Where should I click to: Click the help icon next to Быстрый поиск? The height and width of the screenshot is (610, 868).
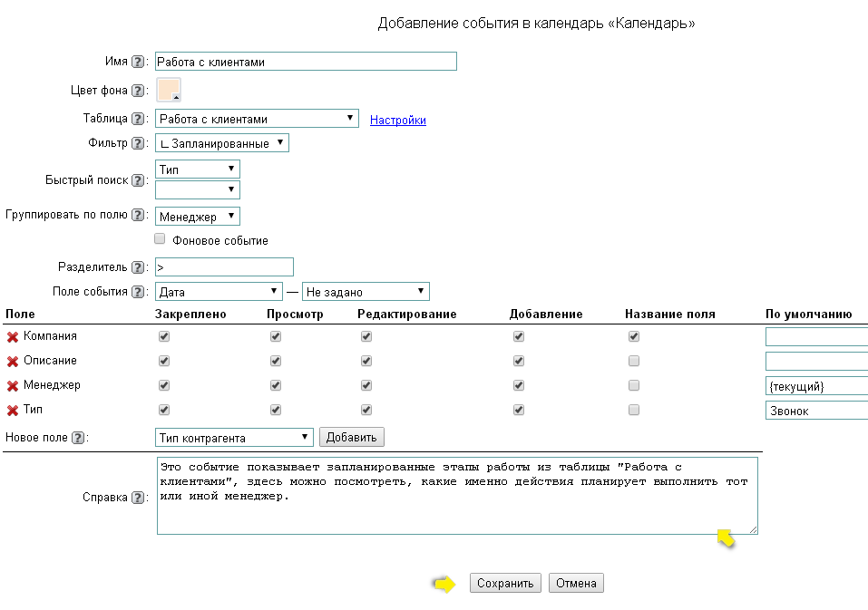[x=138, y=180]
